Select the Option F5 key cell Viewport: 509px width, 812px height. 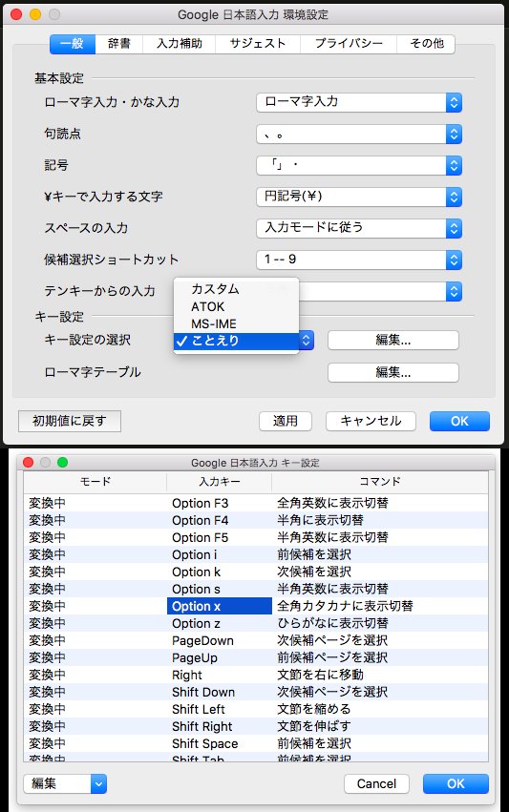pyautogui.click(x=220, y=537)
